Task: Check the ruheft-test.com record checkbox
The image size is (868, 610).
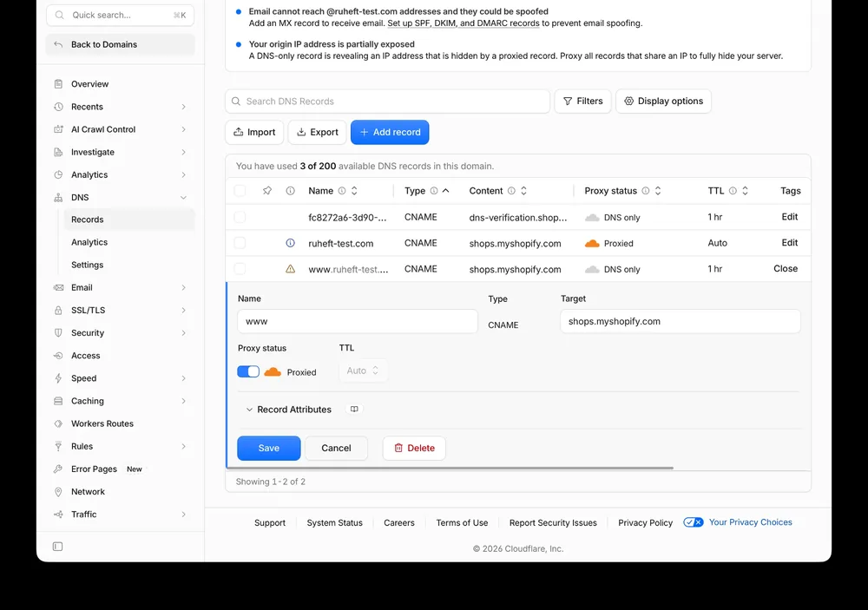Action: click(240, 243)
